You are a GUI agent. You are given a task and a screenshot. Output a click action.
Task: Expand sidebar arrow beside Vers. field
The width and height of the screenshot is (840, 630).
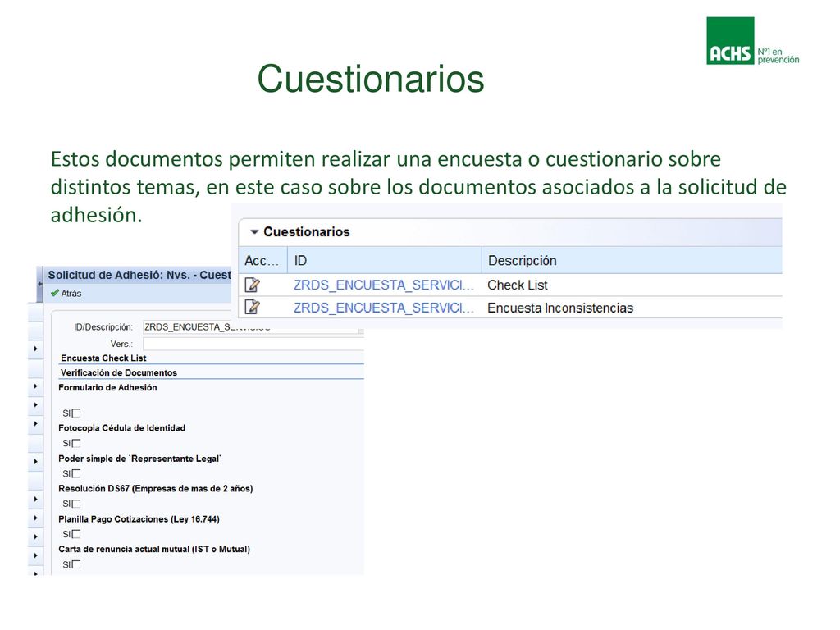coord(36,349)
